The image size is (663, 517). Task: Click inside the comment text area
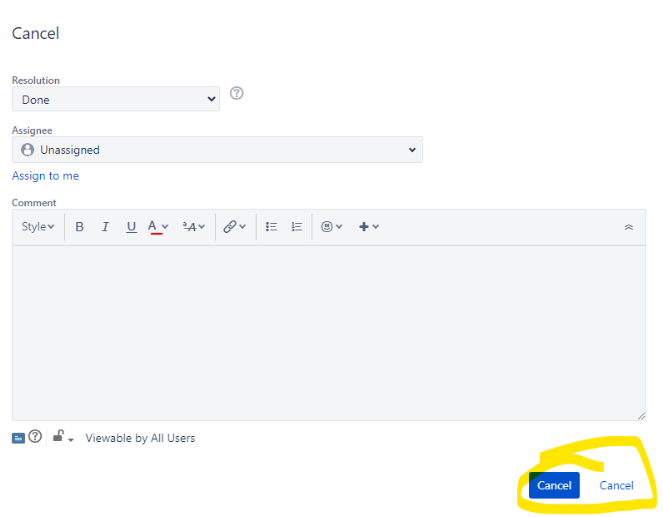click(329, 333)
